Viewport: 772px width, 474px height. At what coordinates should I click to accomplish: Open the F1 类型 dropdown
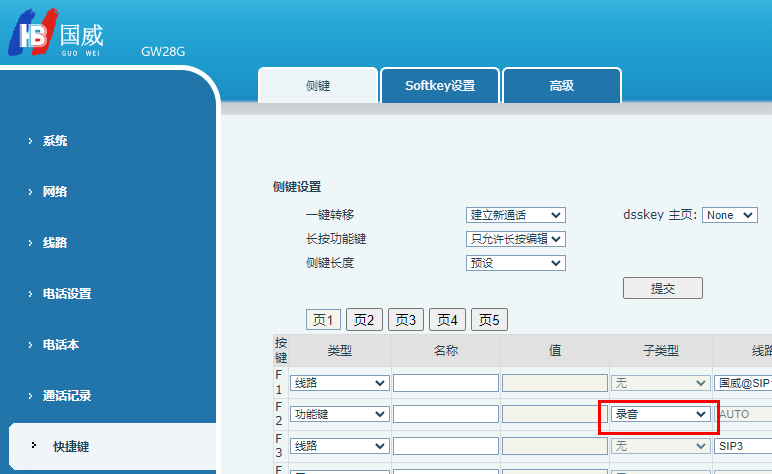point(339,383)
